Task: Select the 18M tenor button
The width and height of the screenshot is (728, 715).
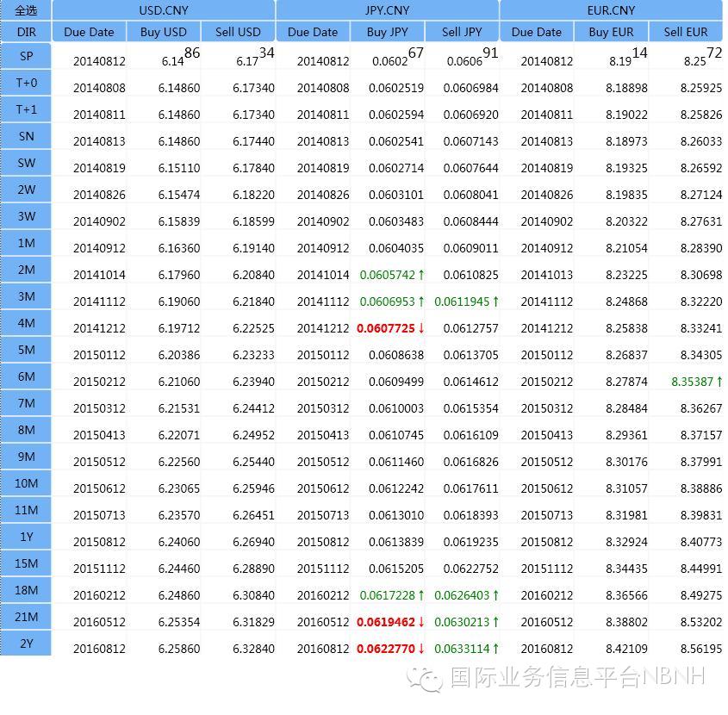Action: [x=26, y=590]
